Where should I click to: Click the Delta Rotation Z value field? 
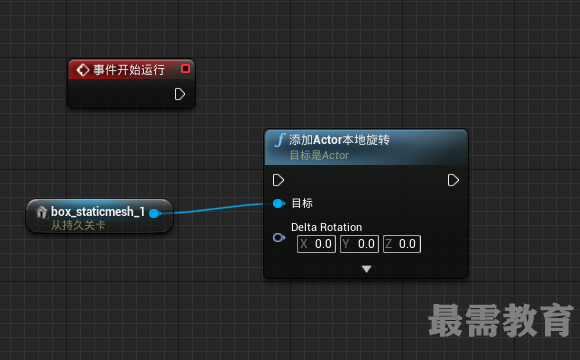402,244
